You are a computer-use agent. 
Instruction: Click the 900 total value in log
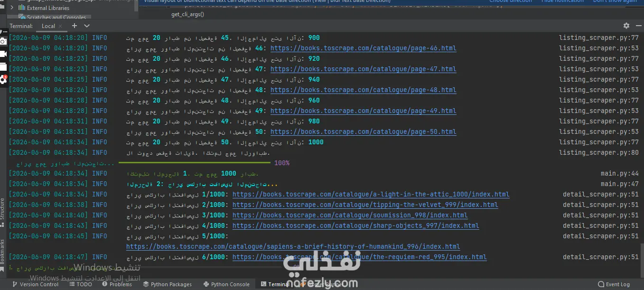coord(314,37)
